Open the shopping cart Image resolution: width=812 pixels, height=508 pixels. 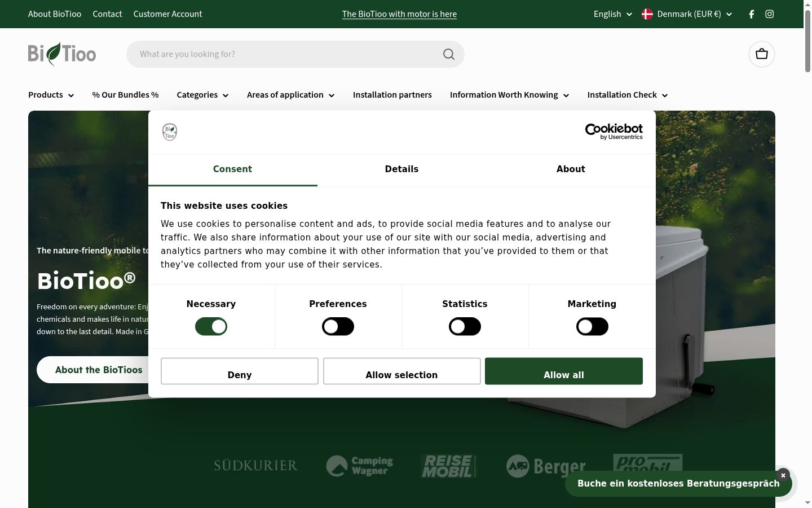[762, 54]
